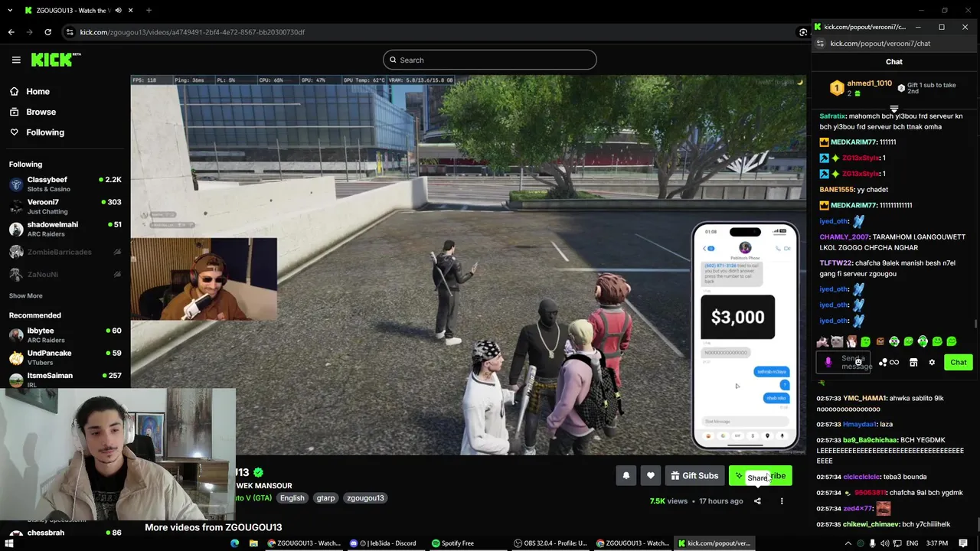Open channel points bubbles icon in chat
Screen dimensions: 980x551
[x=883, y=363]
